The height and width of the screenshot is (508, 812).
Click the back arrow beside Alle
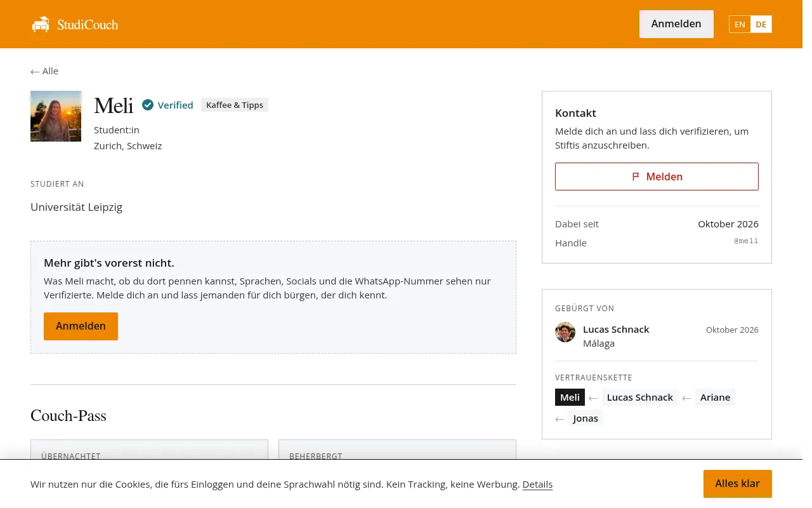pyautogui.click(x=35, y=72)
